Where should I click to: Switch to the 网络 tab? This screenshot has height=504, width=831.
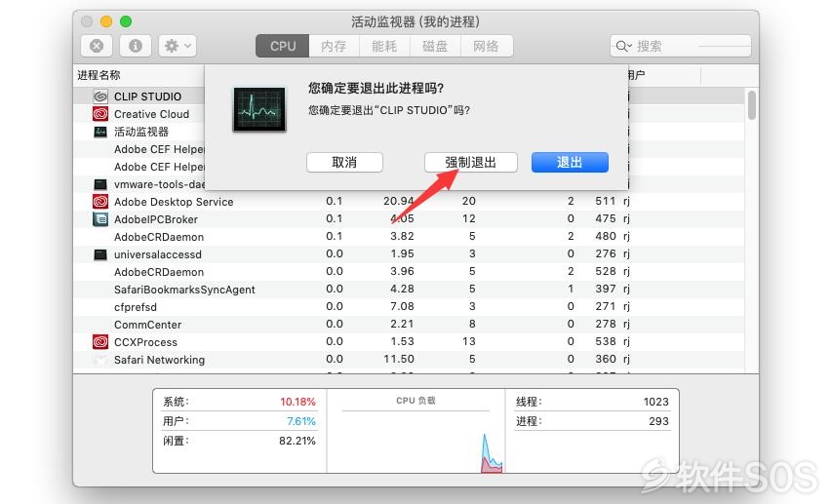[x=486, y=46]
